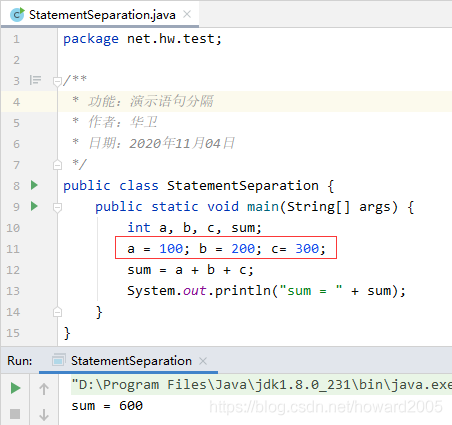Image resolution: width=452 pixels, height=425 pixels.
Task: Click line number 1 in the gutter
Action: click(16, 39)
